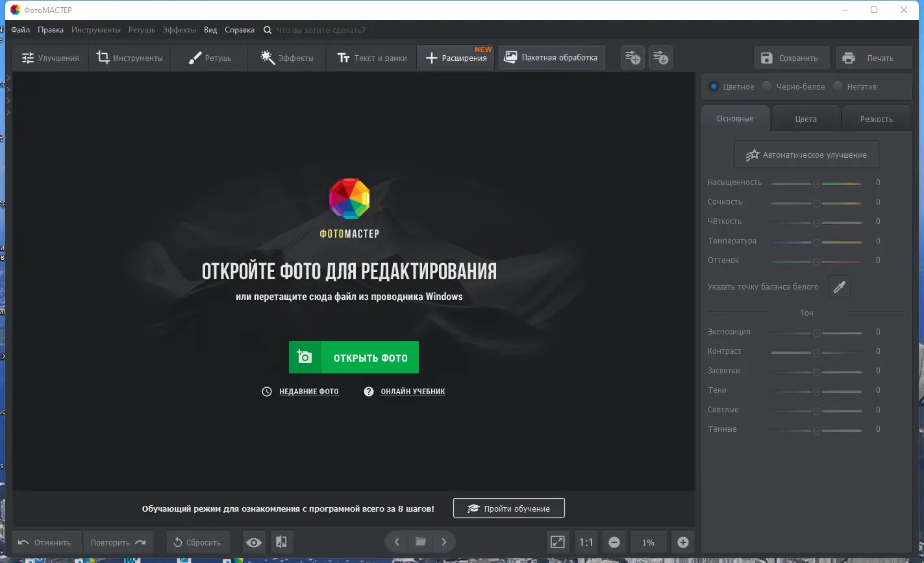Open the Файл menu
The height and width of the screenshot is (563, 924).
click(x=19, y=29)
